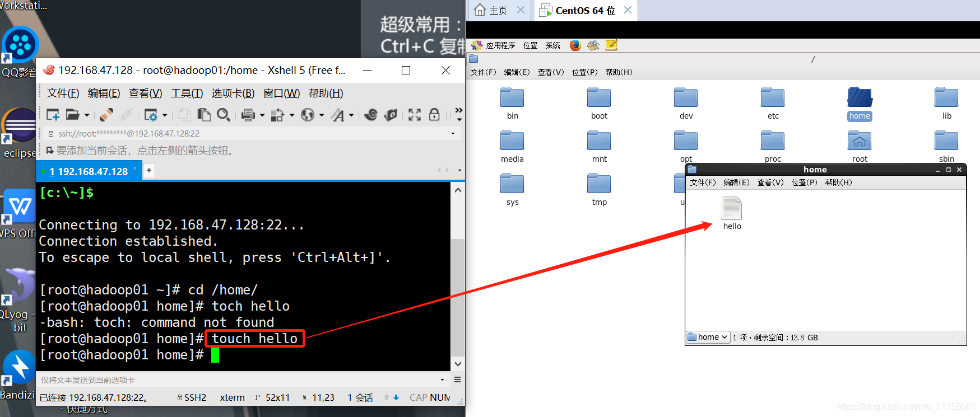Viewport: 980px width, 417px height.
Task: Open the QQ影音 desktop shortcut
Action: [x=20, y=51]
